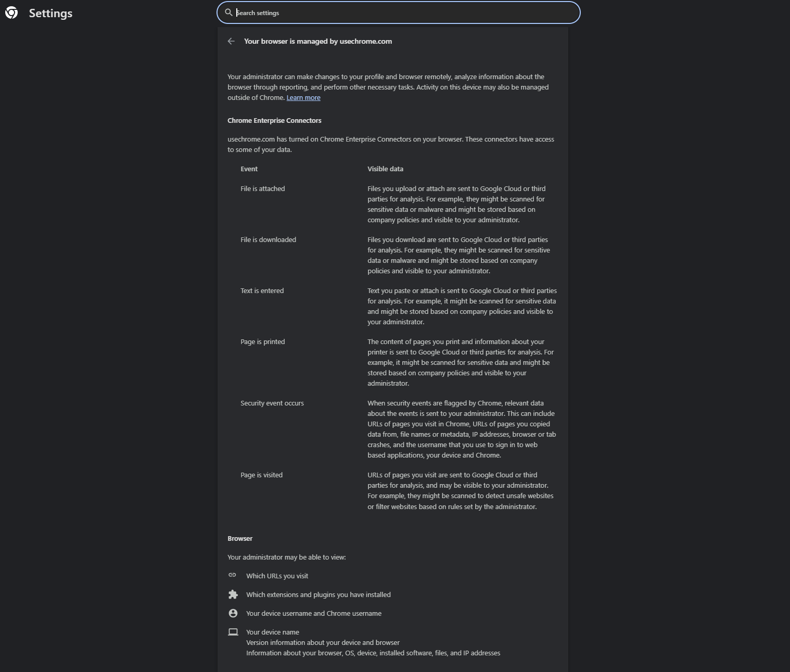Select the Page is visited event row

point(262,475)
